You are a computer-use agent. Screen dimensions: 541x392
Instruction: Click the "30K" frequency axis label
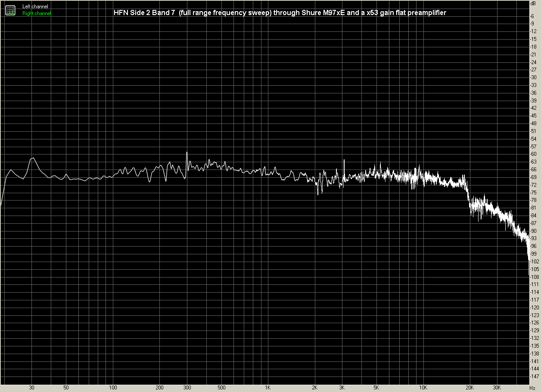pos(497,388)
